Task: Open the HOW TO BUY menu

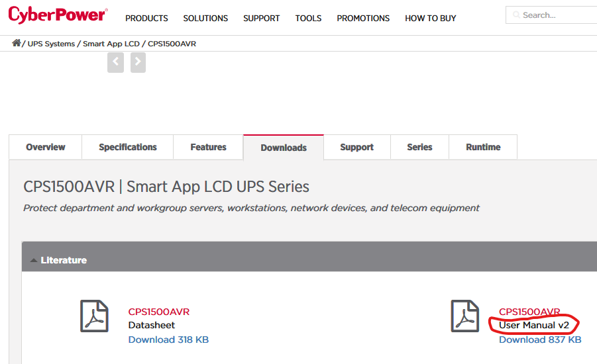Action: point(431,19)
